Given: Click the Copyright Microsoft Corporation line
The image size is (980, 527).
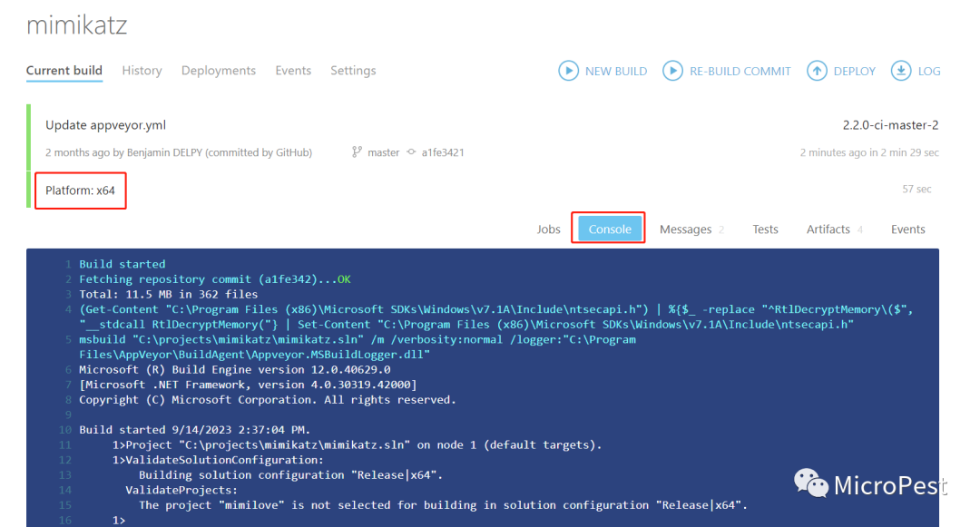Looking at the screenshot, I should [268, 400].
